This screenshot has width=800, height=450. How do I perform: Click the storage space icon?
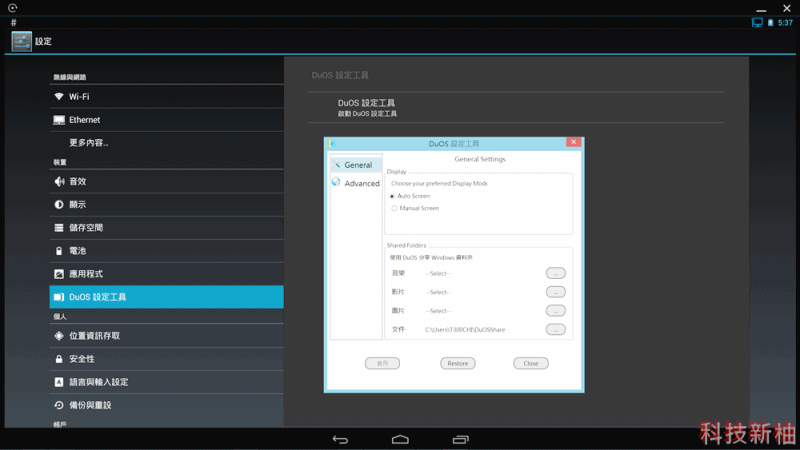coord(59,228)
